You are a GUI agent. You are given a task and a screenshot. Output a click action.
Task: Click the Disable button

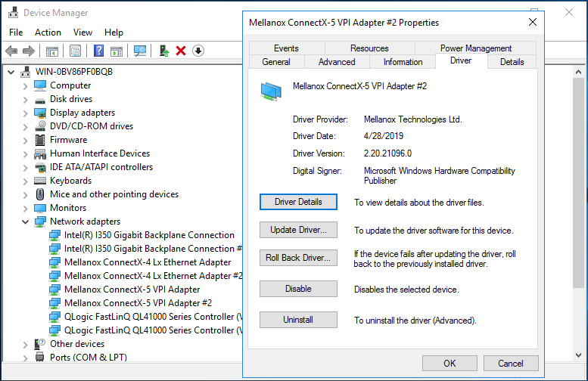(x=298, y=289)
